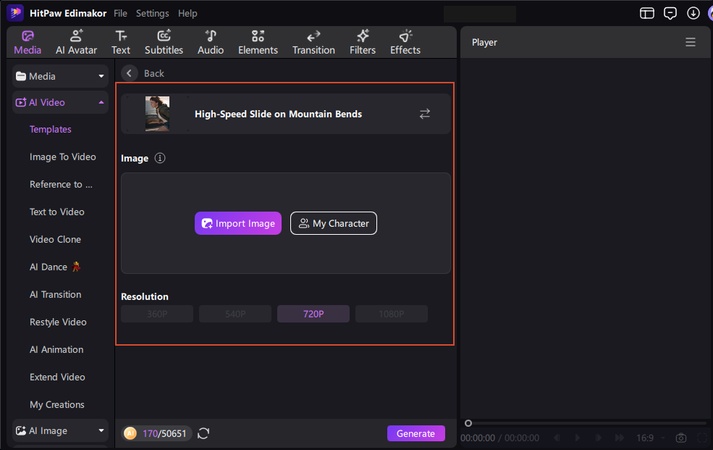Switch to the Text tab
The image size is (713, 450).
pos(121,42)
